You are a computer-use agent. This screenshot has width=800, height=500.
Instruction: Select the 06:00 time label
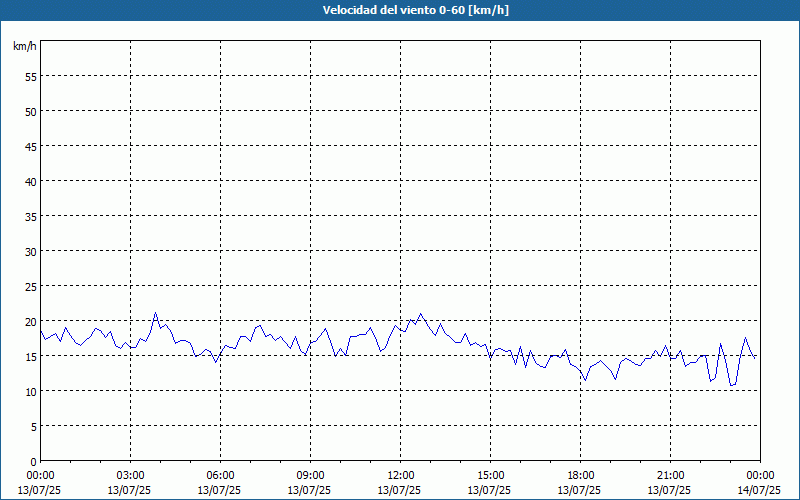tap(220, 476)
